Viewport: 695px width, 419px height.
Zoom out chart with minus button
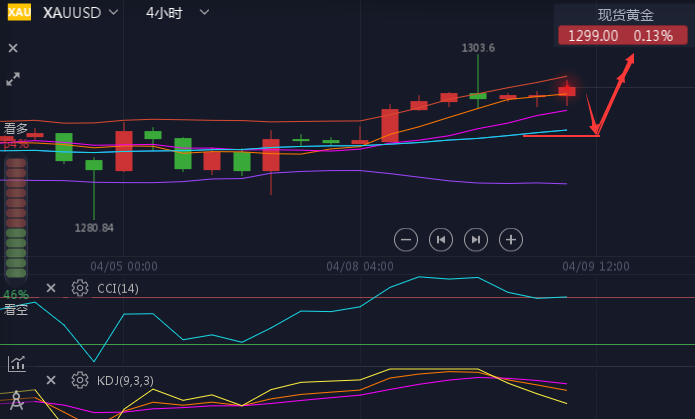click(x=406, y=239)
